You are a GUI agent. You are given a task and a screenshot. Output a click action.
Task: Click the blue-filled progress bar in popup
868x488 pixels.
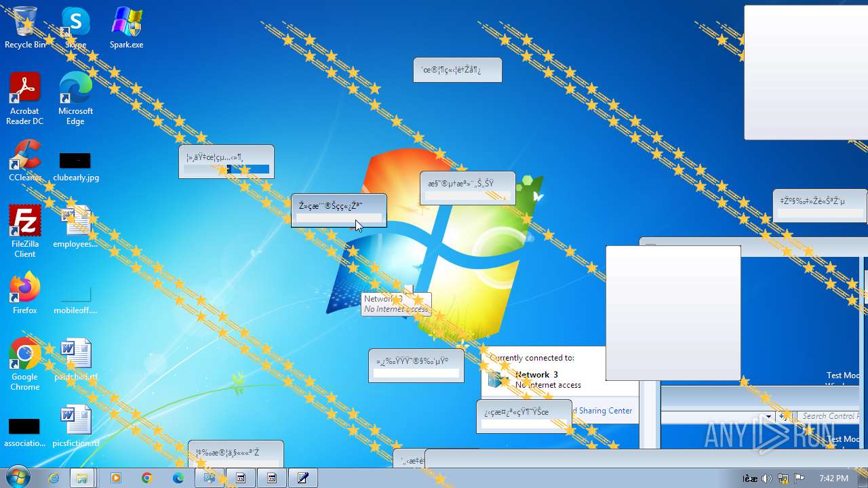[x=226, y=169]
